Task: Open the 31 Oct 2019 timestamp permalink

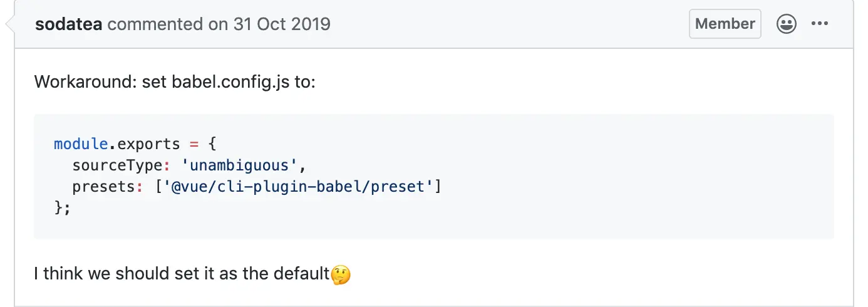Action: (x=282, y=24)
